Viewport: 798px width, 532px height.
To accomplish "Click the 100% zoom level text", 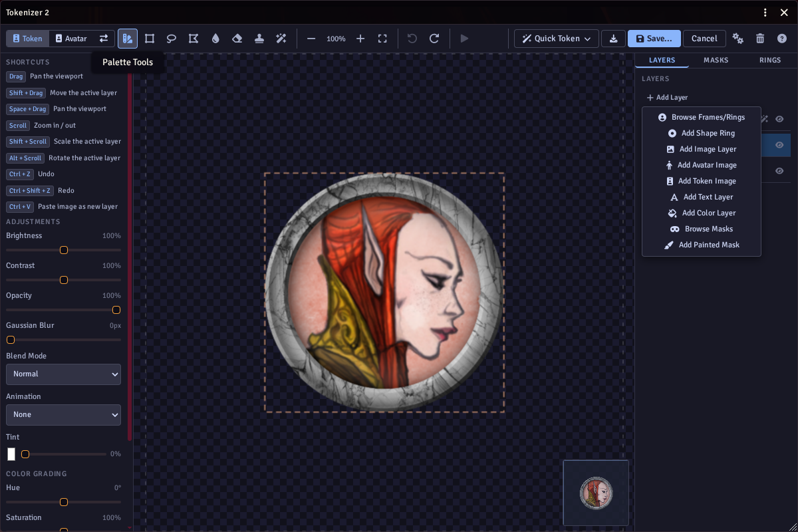I will coord(336,39).
